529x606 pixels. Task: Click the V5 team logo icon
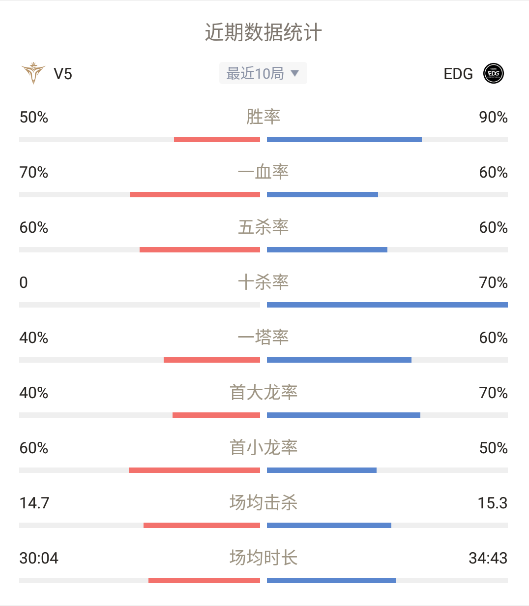[x=34, y=73]
